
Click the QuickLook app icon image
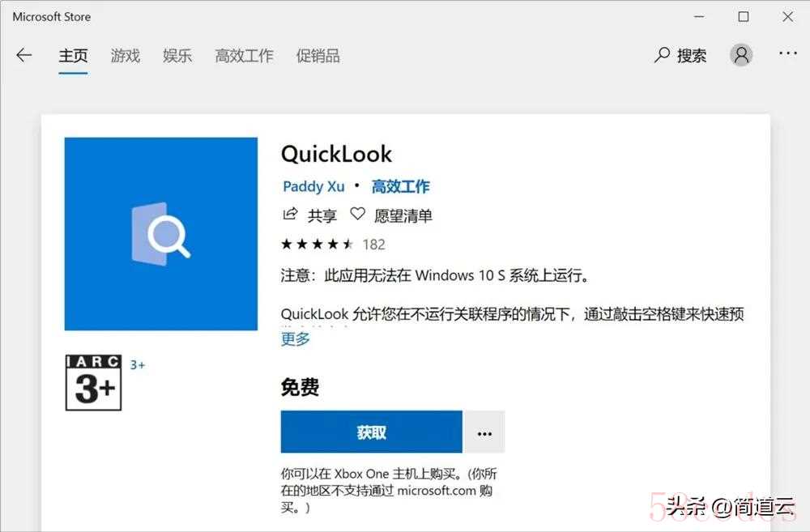coord(161,233)
